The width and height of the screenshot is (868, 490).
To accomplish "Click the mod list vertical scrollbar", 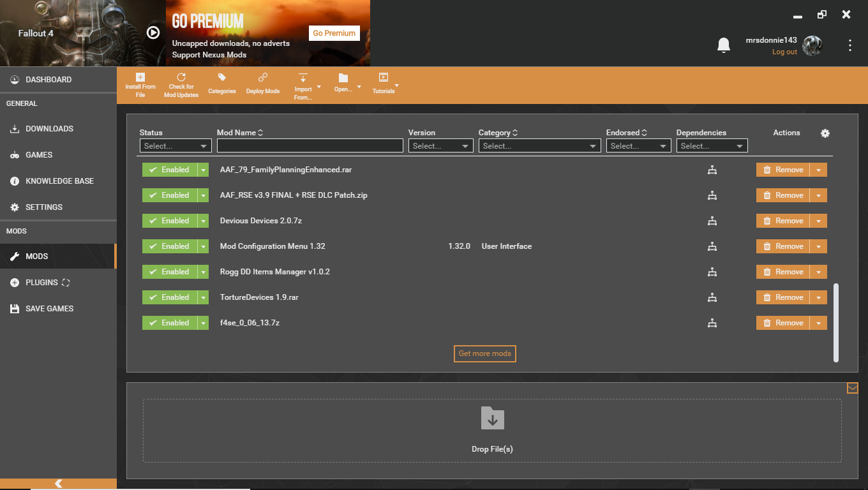I will tap(836, 323).
